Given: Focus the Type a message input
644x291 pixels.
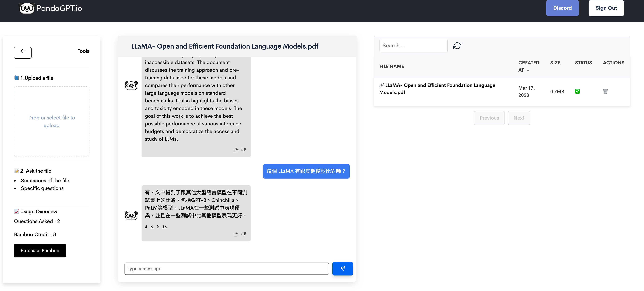Looking at the screenshot, I should pos(226,269).
